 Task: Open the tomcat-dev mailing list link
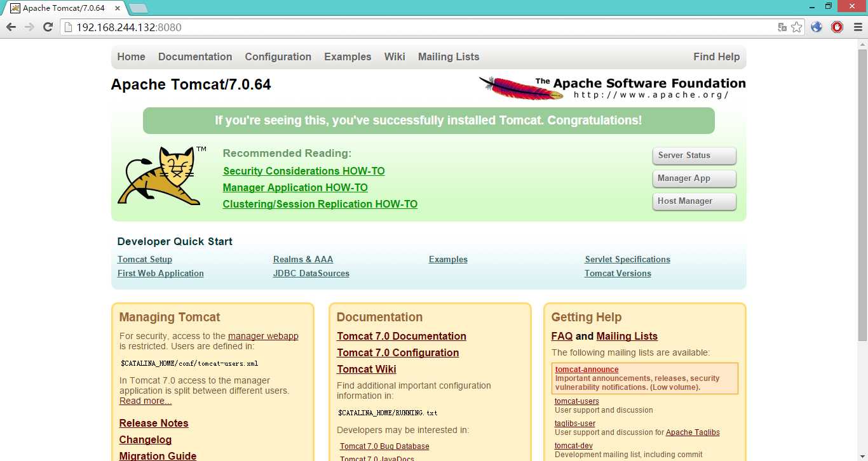coord(574,446)
